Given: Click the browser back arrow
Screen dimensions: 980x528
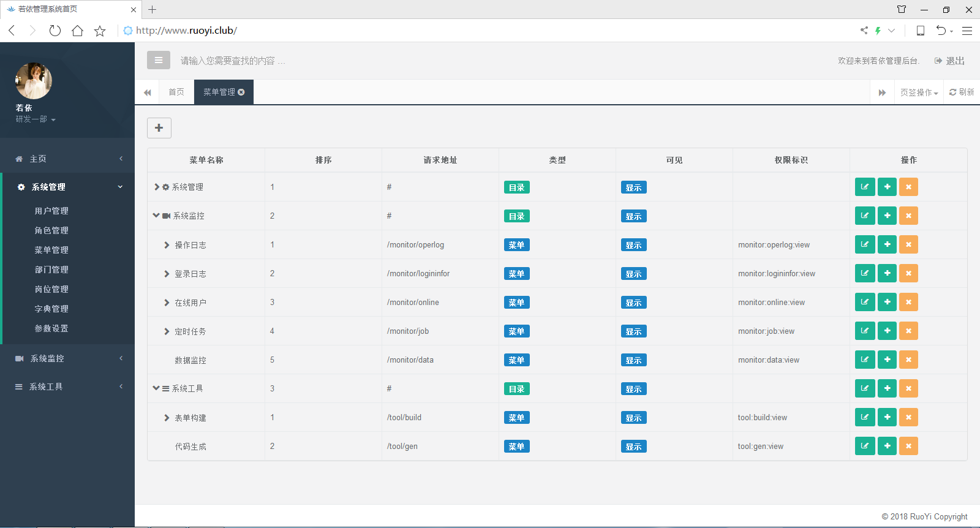Looking at the screenshot, I should (x=12, y=31).
